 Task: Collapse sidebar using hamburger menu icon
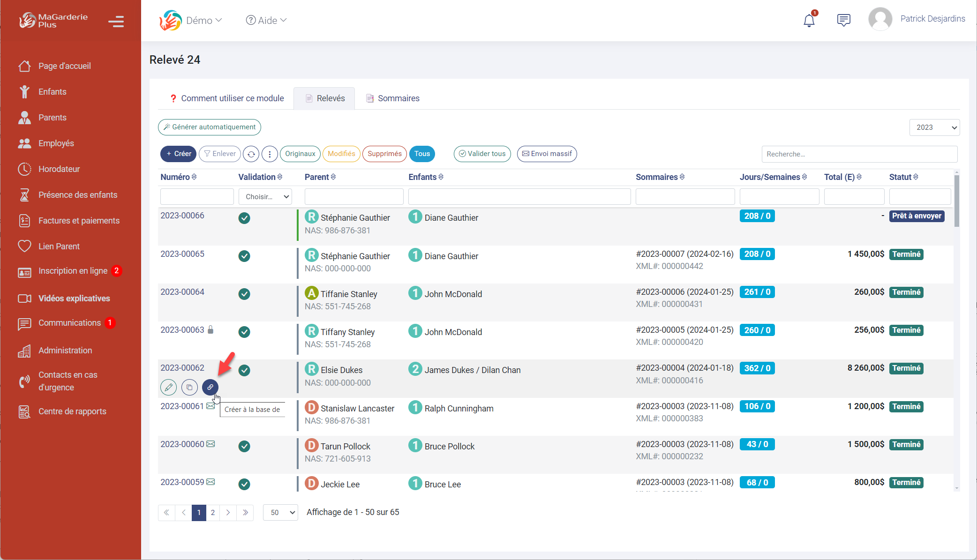coord(116,22)
